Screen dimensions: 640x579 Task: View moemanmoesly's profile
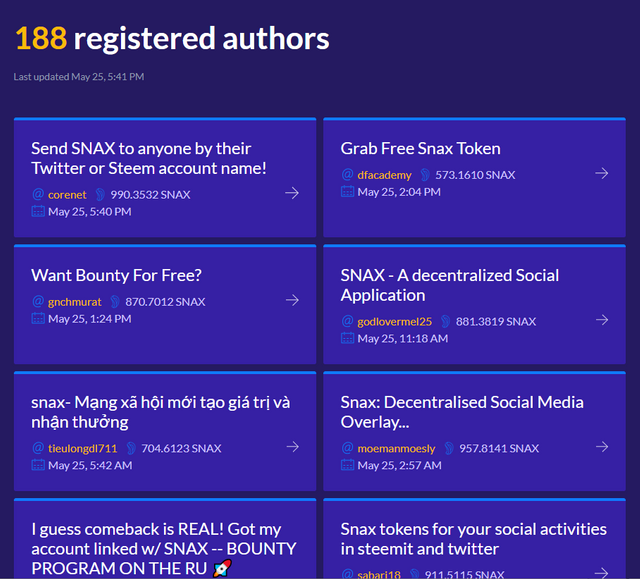[x=396, y=448]
